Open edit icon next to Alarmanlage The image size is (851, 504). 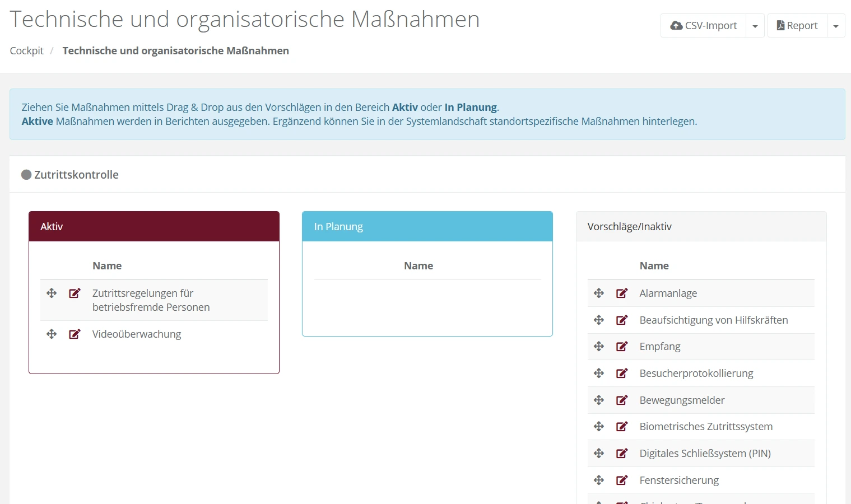coord(622,293)
